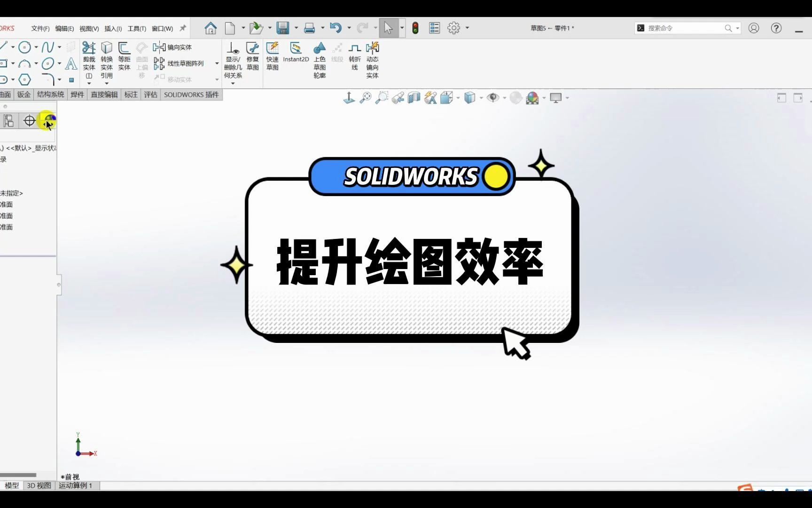Open the 视图(V) menu
The image size is (812, 508).
89,29
